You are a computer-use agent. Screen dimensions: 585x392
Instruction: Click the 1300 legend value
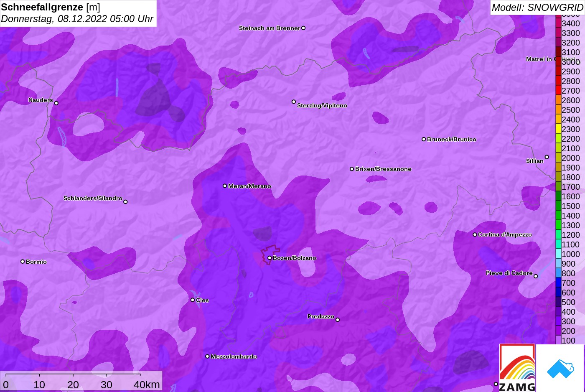click(x=571, y=225)
